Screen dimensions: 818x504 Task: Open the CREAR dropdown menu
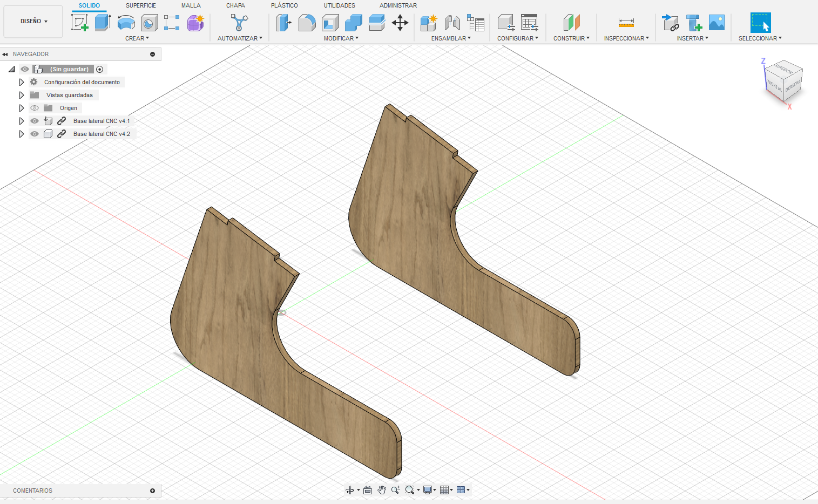(137, 38)
